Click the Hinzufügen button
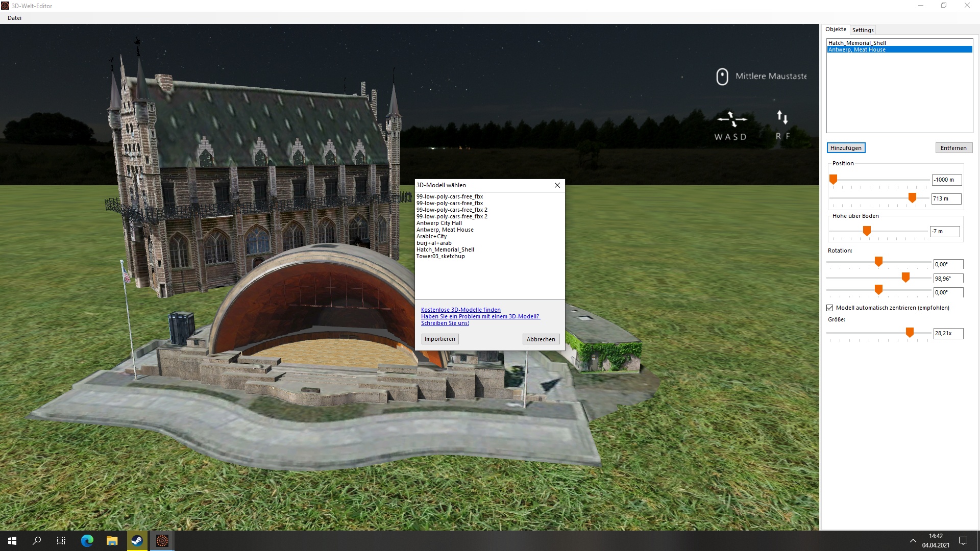The image size is (980, 551). [x=846, y=148]
